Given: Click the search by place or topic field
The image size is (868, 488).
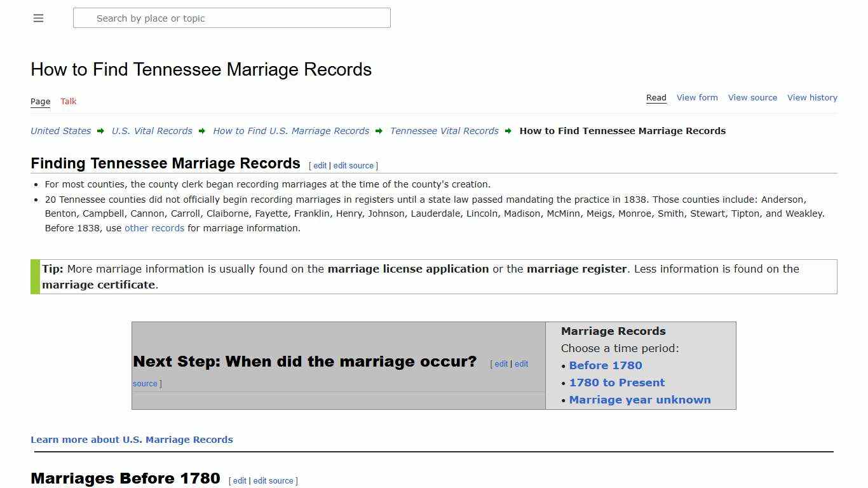Looking at the screenshot, I should [x=232, y=18].
